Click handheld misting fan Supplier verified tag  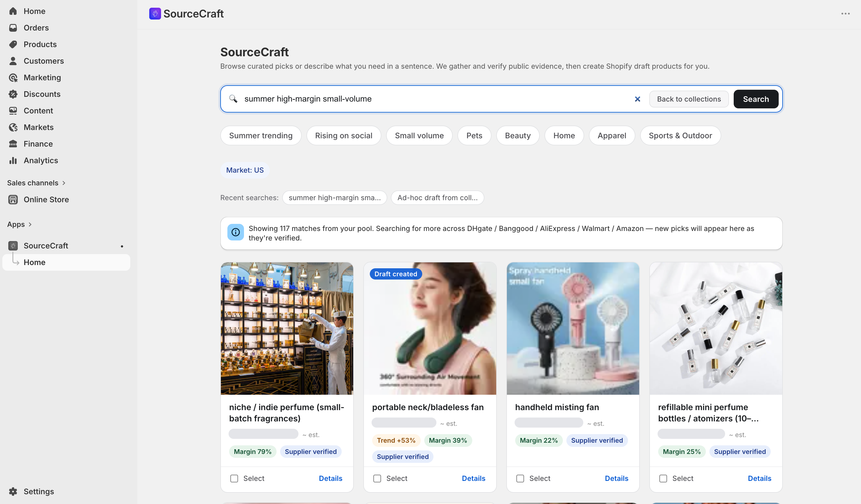[x=597, y=440]
